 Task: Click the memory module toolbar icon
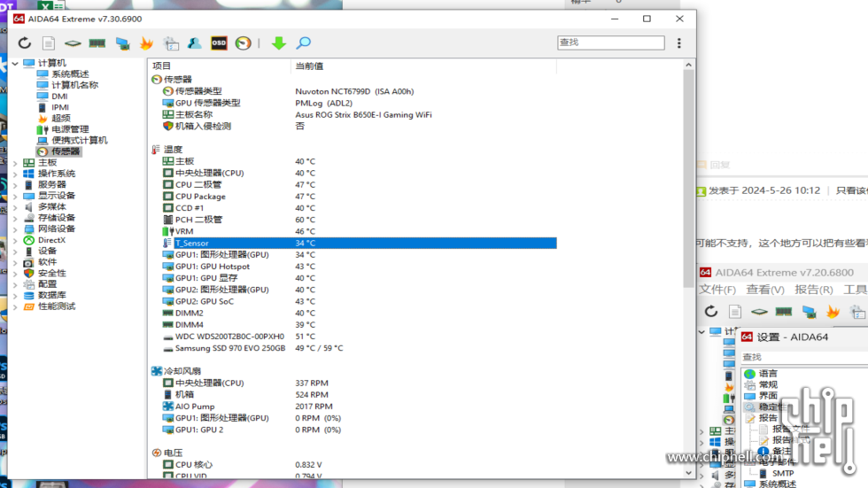(97, 43)
